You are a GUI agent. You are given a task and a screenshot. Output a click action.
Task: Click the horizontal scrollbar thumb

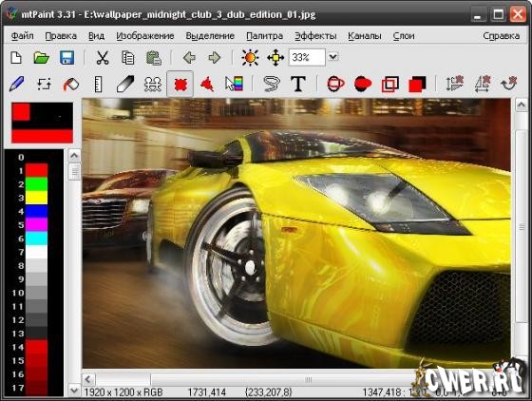tap(308, 379)
